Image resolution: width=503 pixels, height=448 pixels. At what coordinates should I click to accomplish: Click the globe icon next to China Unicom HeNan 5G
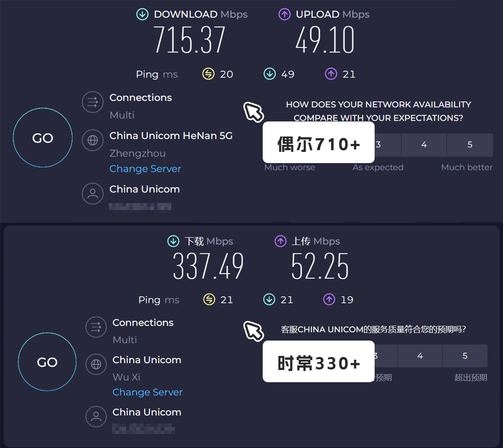[x=92, y=140]
